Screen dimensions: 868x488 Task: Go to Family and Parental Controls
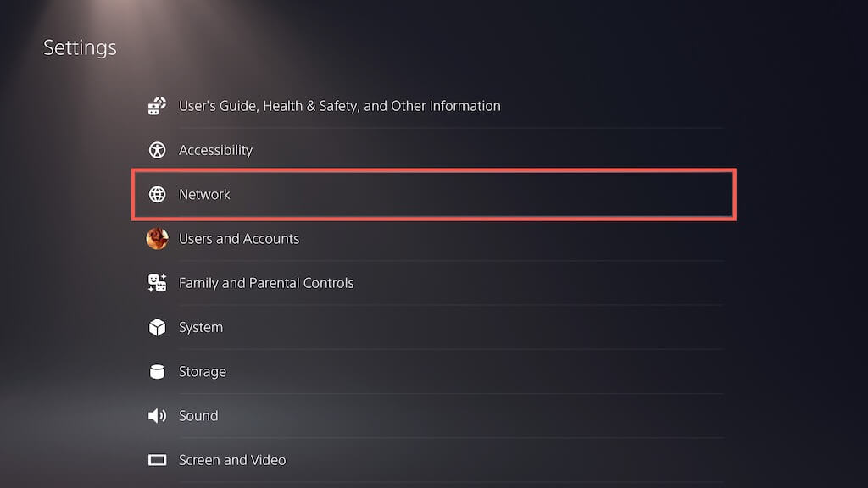pyautogui.click(x=266, y=283)
